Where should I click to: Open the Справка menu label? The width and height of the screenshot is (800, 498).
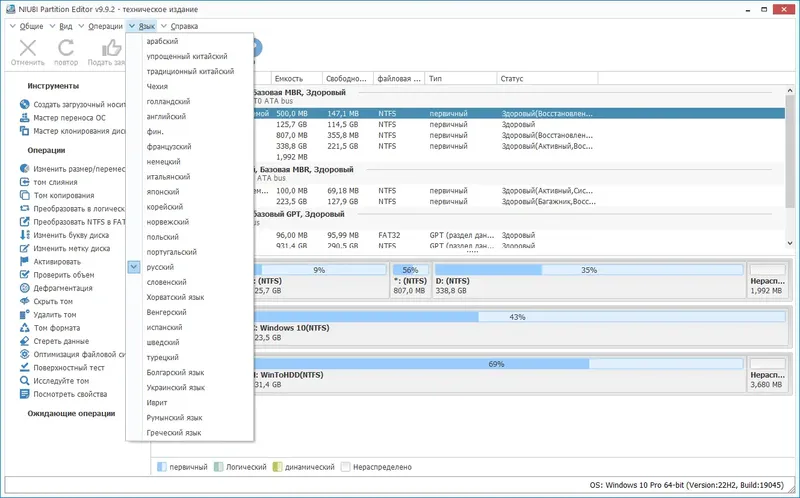tap(184, 26)
